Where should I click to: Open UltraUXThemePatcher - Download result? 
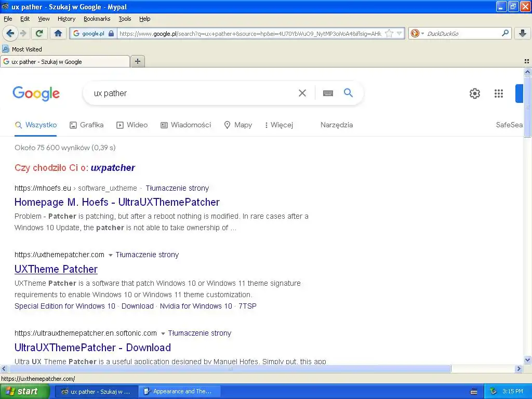point(92,348)
